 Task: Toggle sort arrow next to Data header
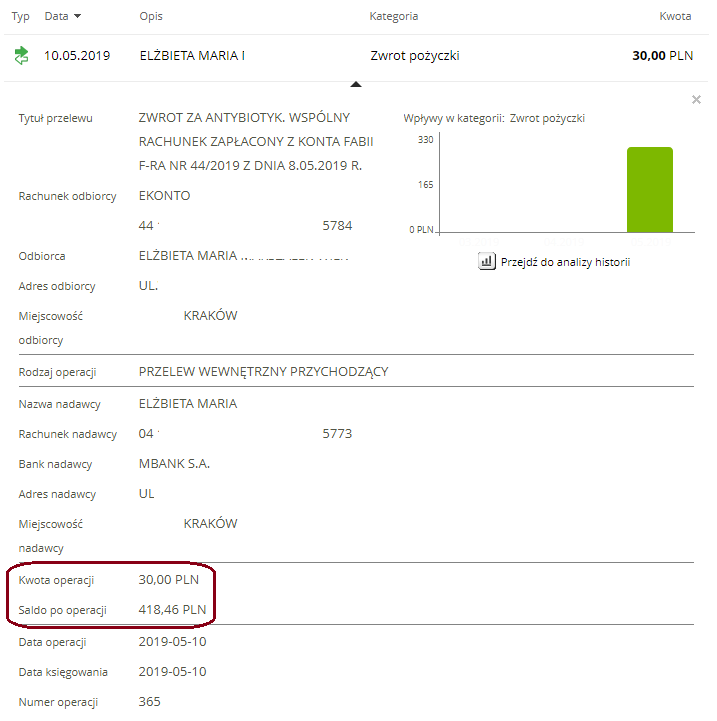tap(78, 17)
